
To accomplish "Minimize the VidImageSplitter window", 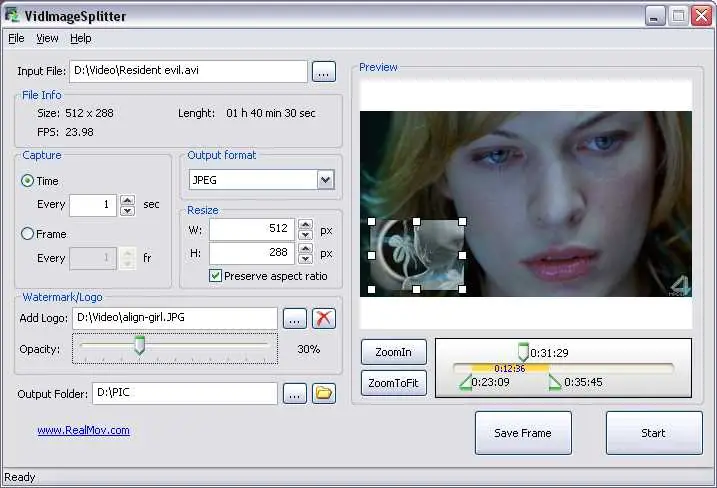I will tap(655, 16).
